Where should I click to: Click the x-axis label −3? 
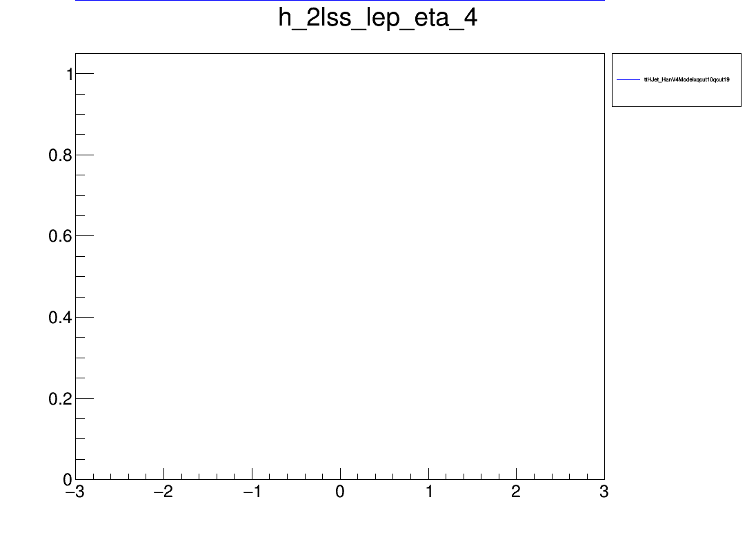(74, 492)
